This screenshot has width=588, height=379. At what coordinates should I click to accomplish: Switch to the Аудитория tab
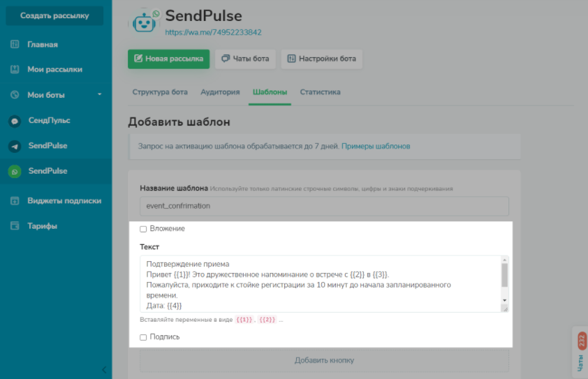[220, 92]
